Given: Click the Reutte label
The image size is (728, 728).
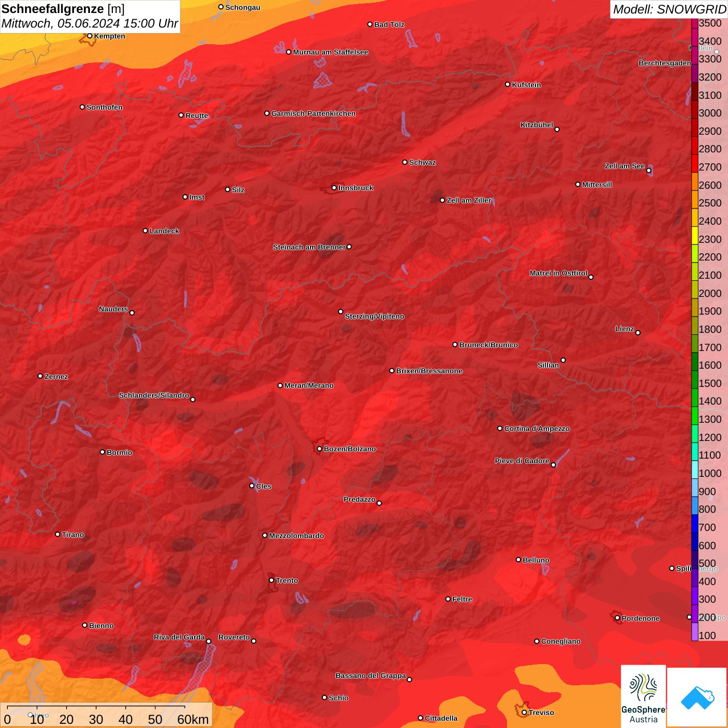Looking at the screenshot, I should (x=197, y=115).
